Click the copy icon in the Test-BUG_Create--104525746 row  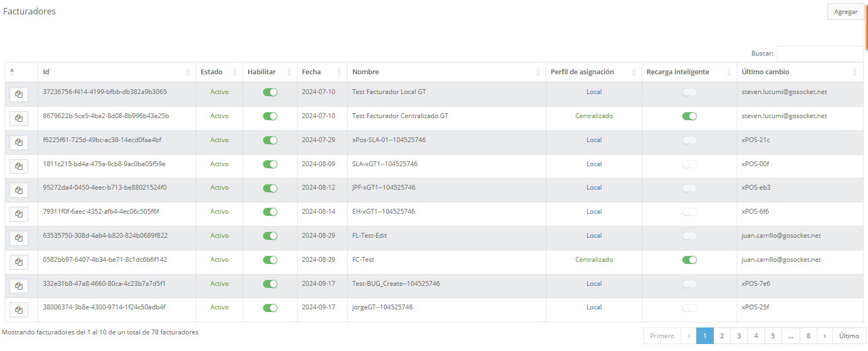[19, 286]
